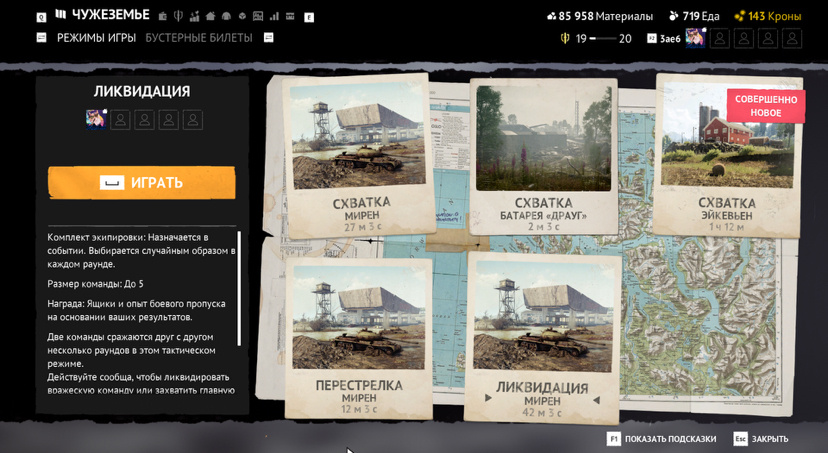Open the player avatar in the top bar
This screenshot has height=453, width=828.
[x=695, y=39]
